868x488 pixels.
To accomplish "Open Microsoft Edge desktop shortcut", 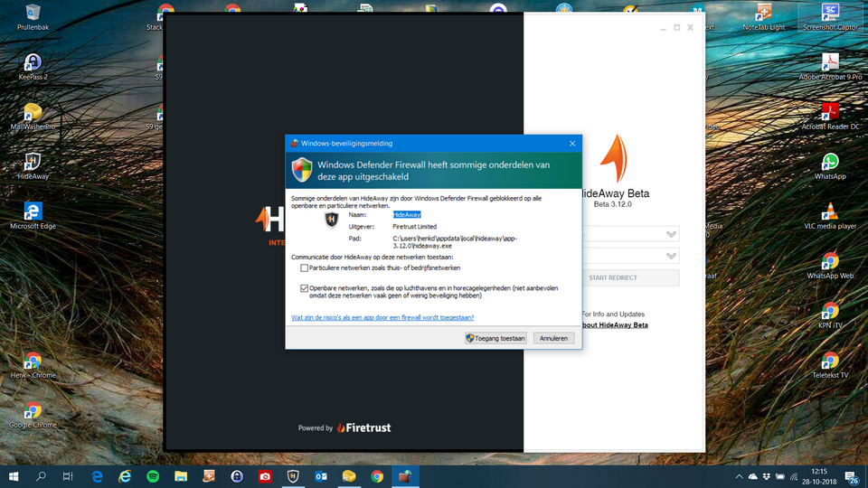I will coord(33,216).
